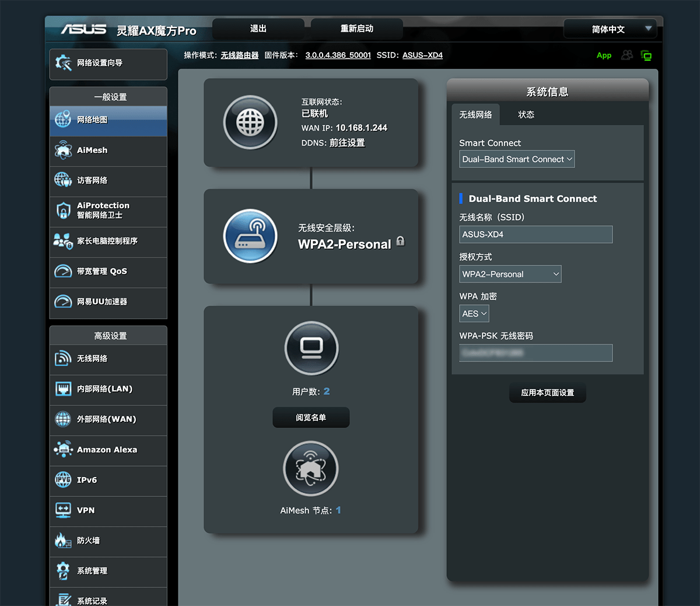The width and height of the screenshot is (700, 606).
Task: Open IPv6 settings icon
Action: pos(63,480)
